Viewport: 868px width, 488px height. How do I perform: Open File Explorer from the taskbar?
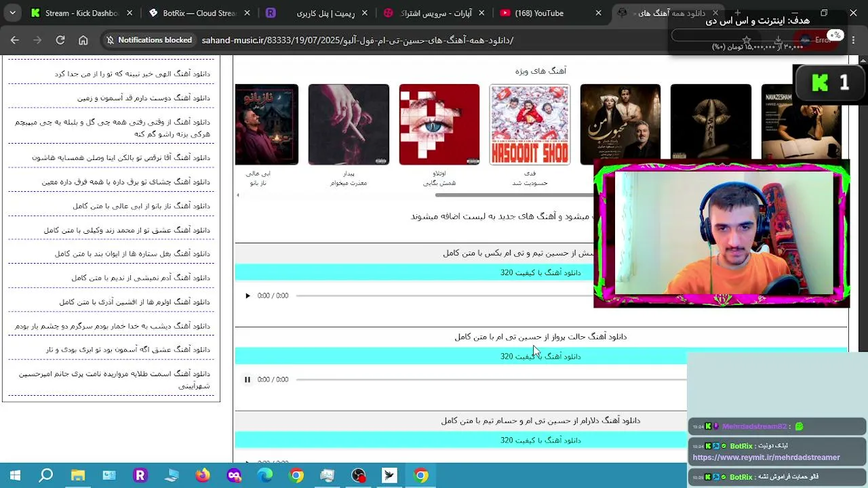[x=78, y=475]
